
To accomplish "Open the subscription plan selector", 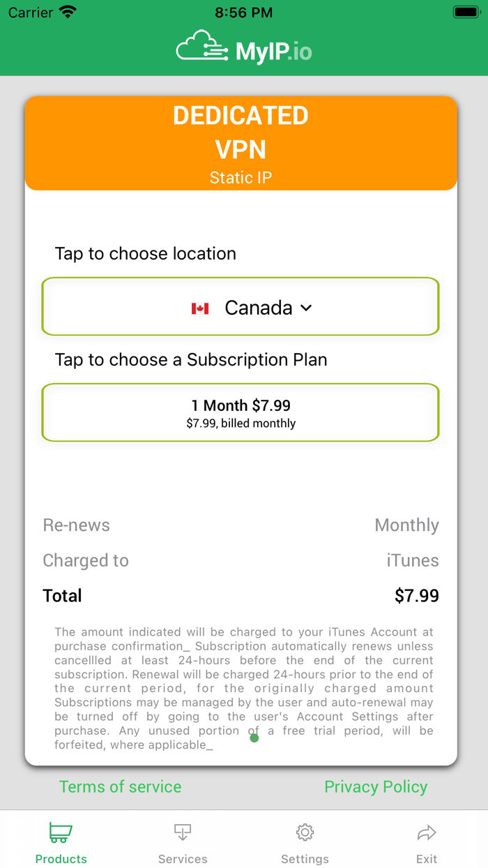I will click(x=241, y=412).
